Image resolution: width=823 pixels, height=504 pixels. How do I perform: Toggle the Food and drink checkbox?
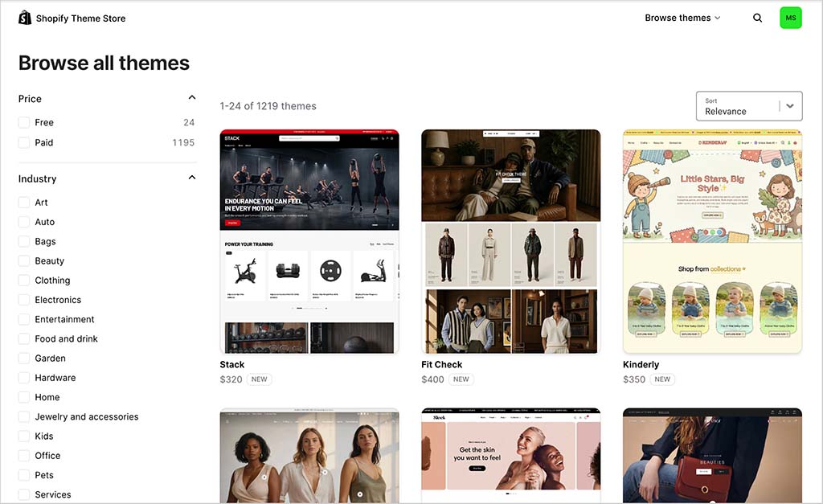[x=24, y=338]
